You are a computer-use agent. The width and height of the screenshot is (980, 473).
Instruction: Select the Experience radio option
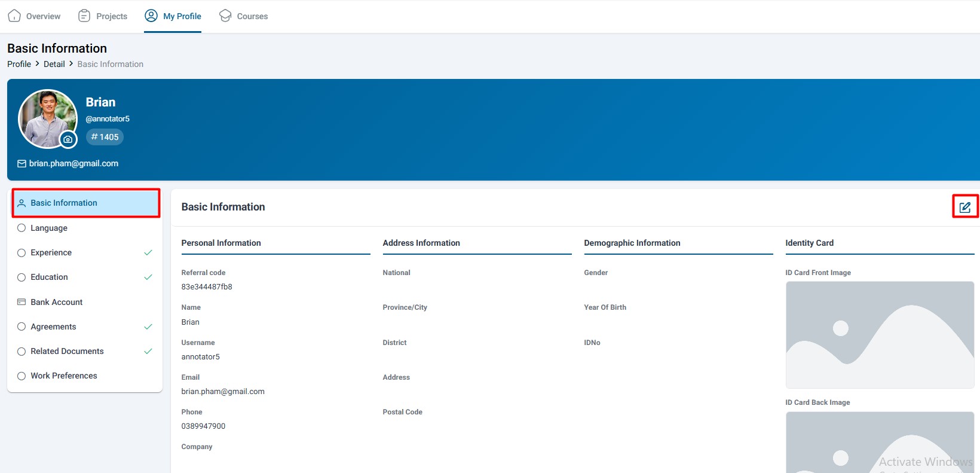click(x=22, y=253)
